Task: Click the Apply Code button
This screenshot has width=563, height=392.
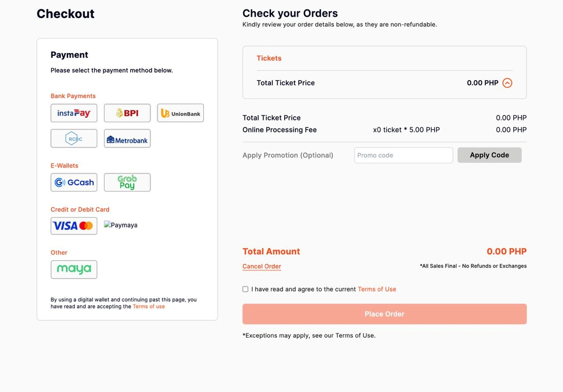Action: point(490,155)
